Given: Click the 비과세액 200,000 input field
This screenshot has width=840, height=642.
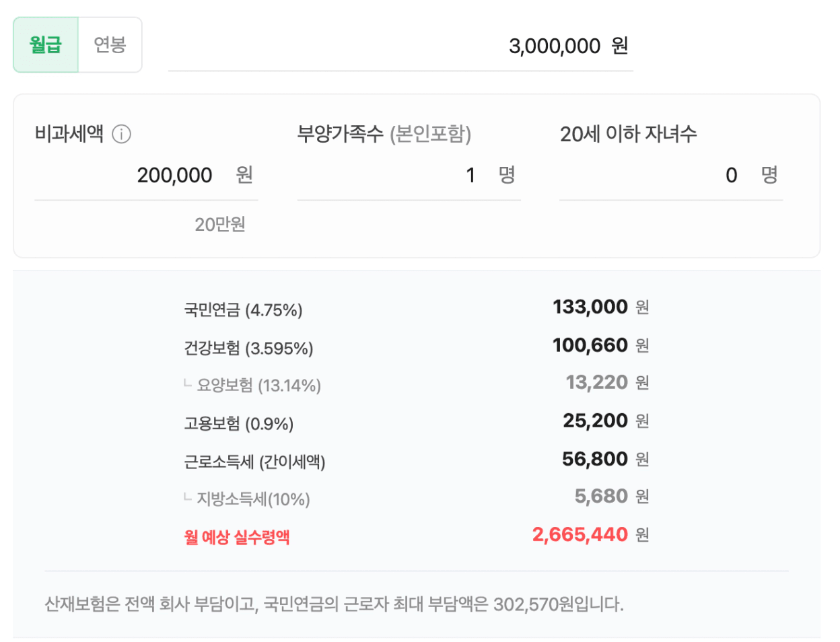Looking at the screenshot, I should tap(146, 175).
